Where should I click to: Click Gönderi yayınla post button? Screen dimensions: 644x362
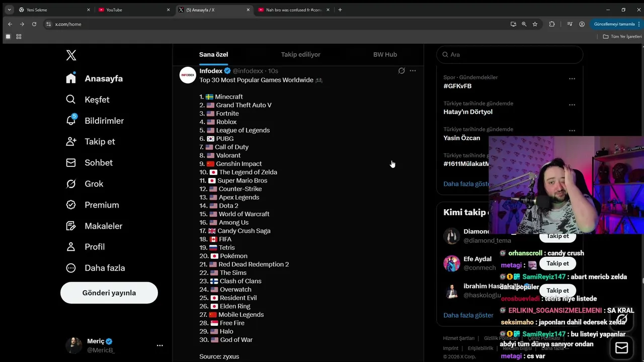tap(109, 293)
